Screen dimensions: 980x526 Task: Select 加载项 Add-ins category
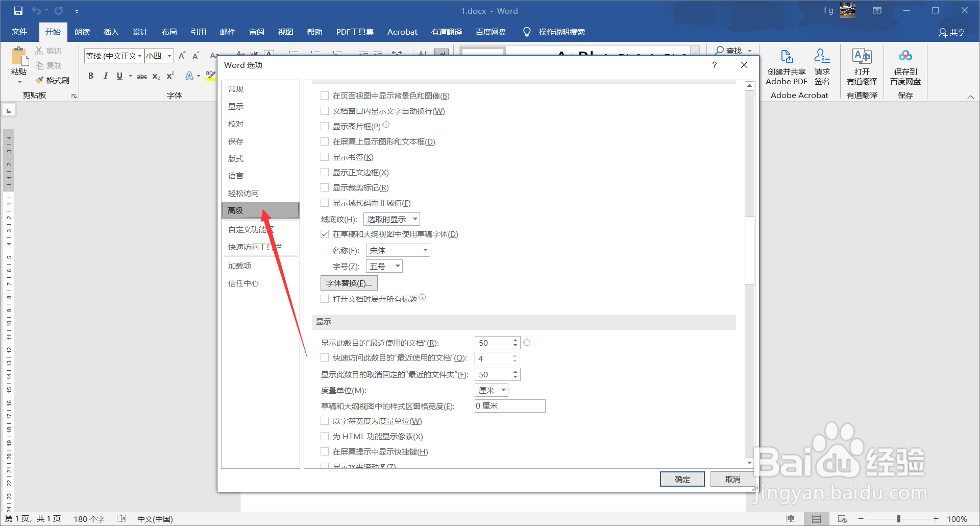click(260, 266)
